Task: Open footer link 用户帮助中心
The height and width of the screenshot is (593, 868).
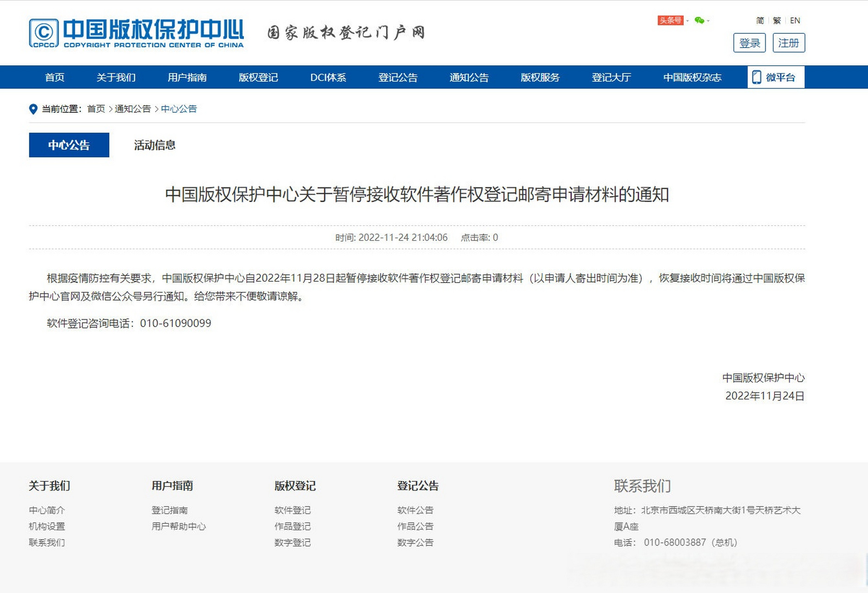Action: 179,526
